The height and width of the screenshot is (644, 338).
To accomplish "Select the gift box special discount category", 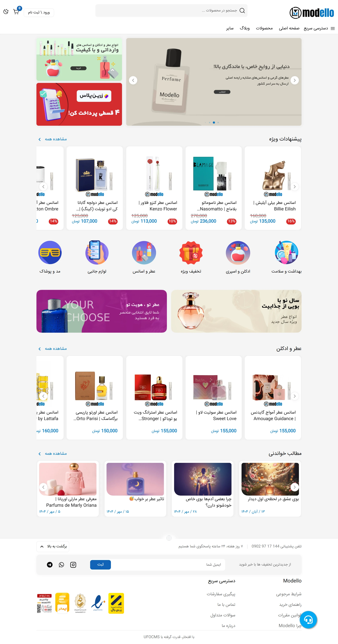I will (x=191, y=252).
